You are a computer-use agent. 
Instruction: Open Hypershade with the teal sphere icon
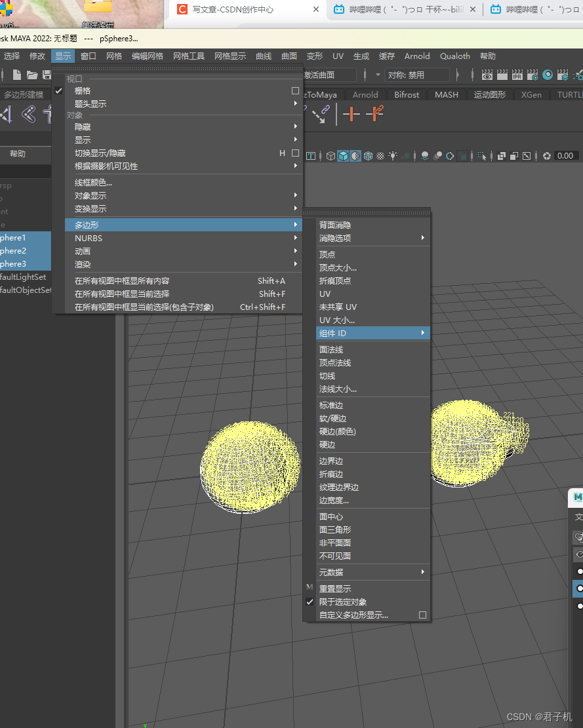548,75
